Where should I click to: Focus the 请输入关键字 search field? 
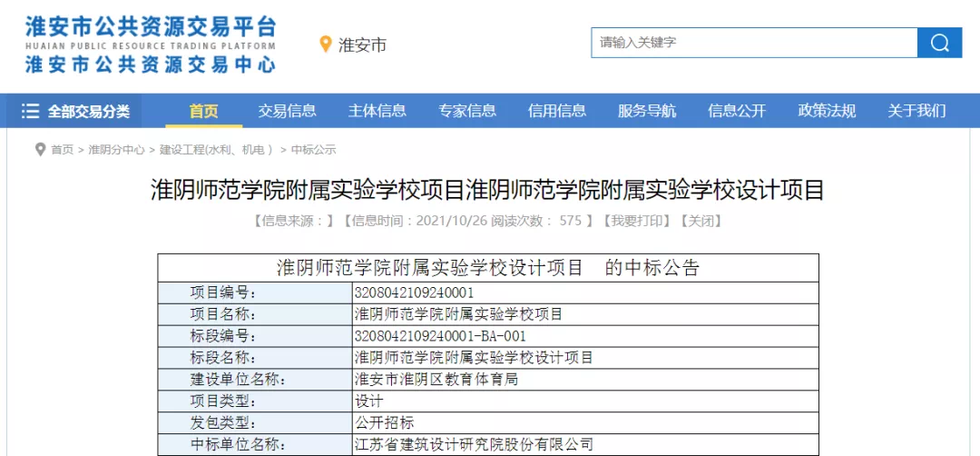tap(754, 43)
